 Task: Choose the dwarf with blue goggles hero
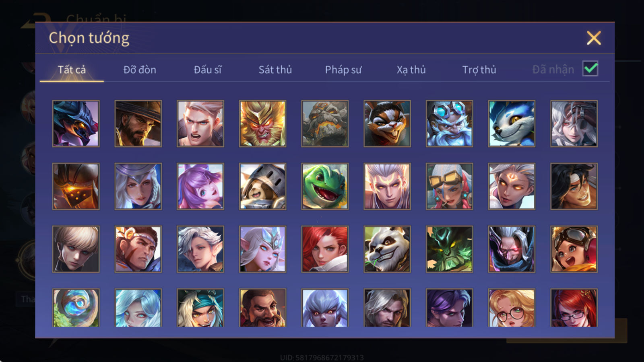(x=449, y=123)
